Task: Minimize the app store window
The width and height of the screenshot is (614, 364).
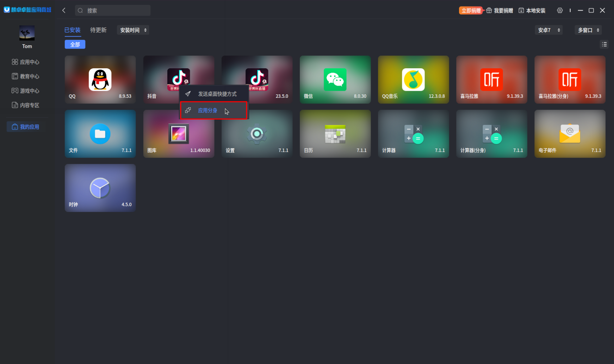Action: [580, 11]
